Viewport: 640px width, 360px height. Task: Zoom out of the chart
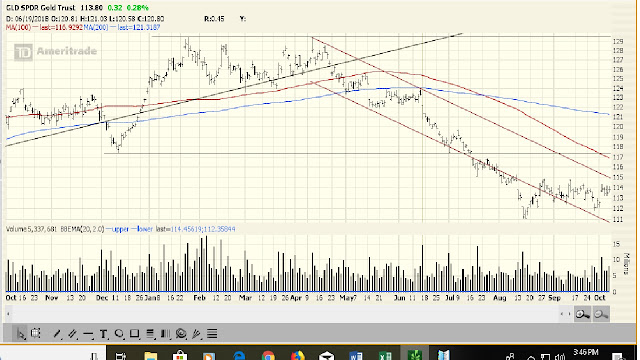point(601,314)
